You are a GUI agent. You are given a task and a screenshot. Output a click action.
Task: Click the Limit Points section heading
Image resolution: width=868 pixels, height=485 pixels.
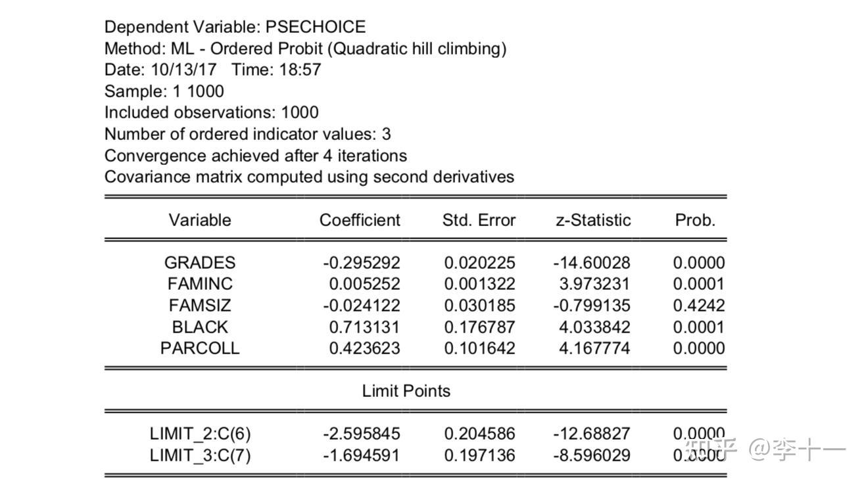tap(406, 391)
